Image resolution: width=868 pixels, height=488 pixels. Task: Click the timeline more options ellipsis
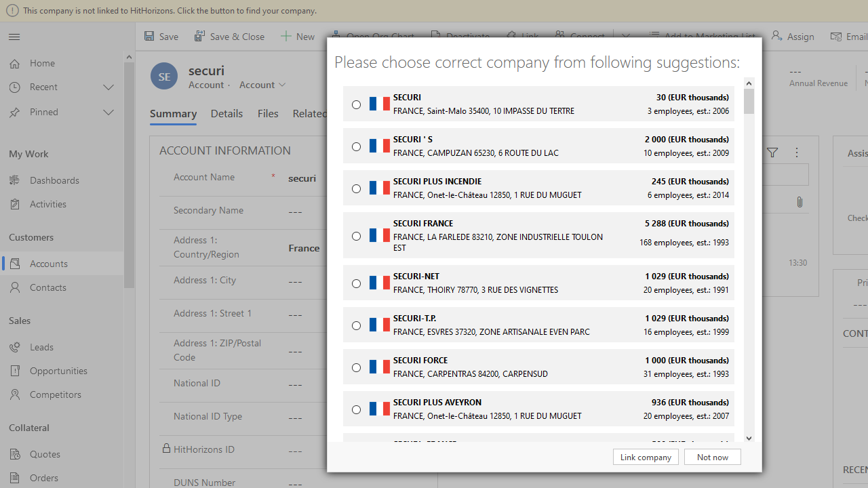click(x=797, y=152)
